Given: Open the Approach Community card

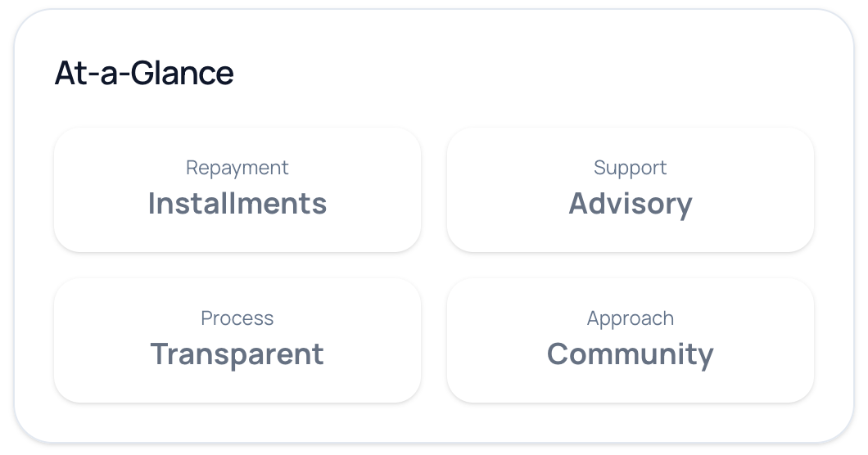Looking at the screenshot, I should [x=631, y=340].
